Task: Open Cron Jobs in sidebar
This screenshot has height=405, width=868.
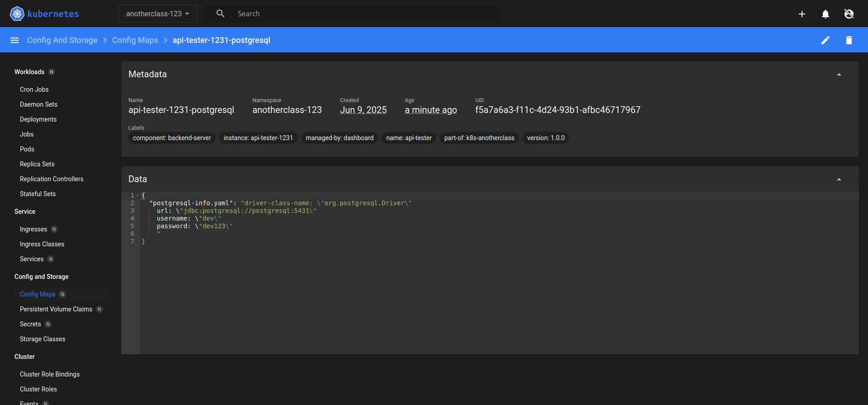Action: (x=34, y=89)
